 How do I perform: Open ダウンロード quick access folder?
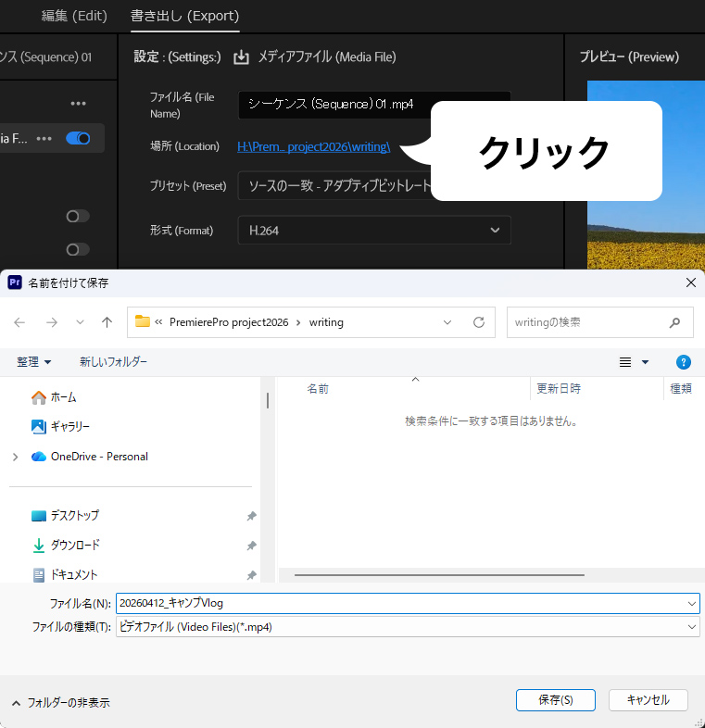75,545
